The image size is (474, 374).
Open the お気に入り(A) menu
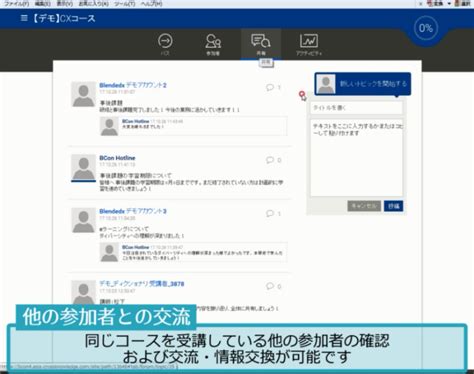click(x=94, y=4)
